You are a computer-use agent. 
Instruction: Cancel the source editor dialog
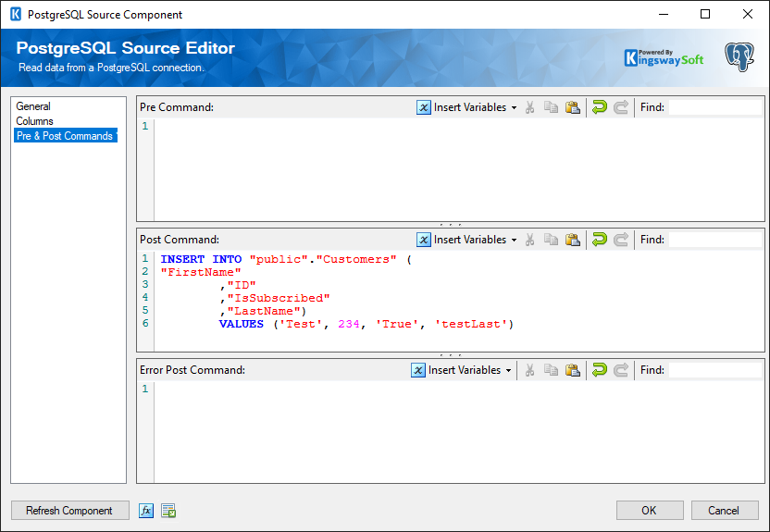tap(725, 511)
